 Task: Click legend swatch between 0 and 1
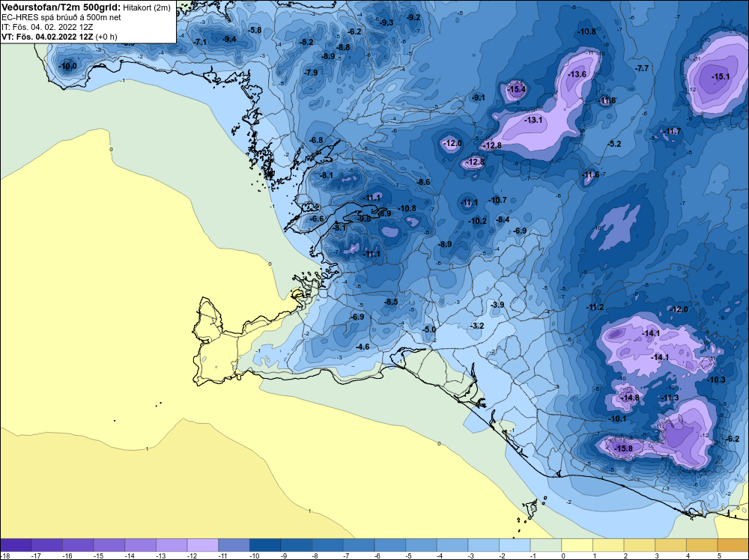(x=577, y=545)
